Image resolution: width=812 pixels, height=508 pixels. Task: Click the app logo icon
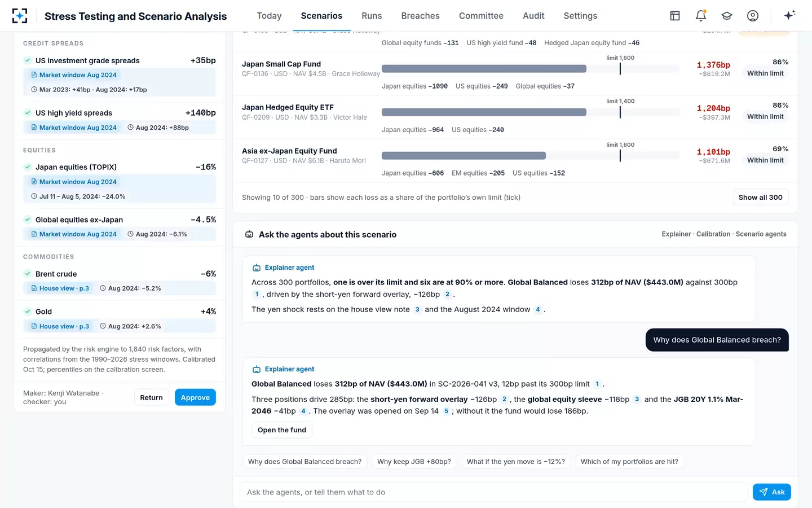coord(20,16)
